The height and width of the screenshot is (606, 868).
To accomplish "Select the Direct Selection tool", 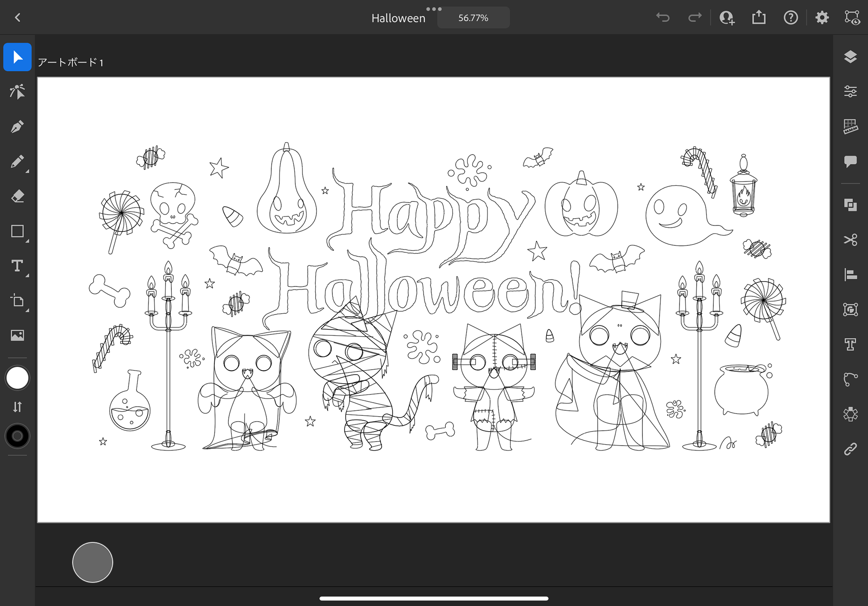I will 17,92.
